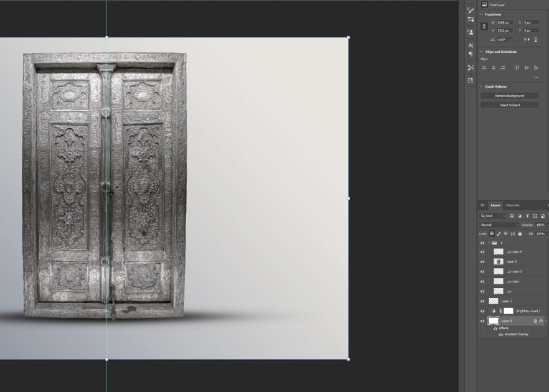Filter layers by type (T) icon
The height and width of the screenshot is (392, 549).
click(527, 216)
